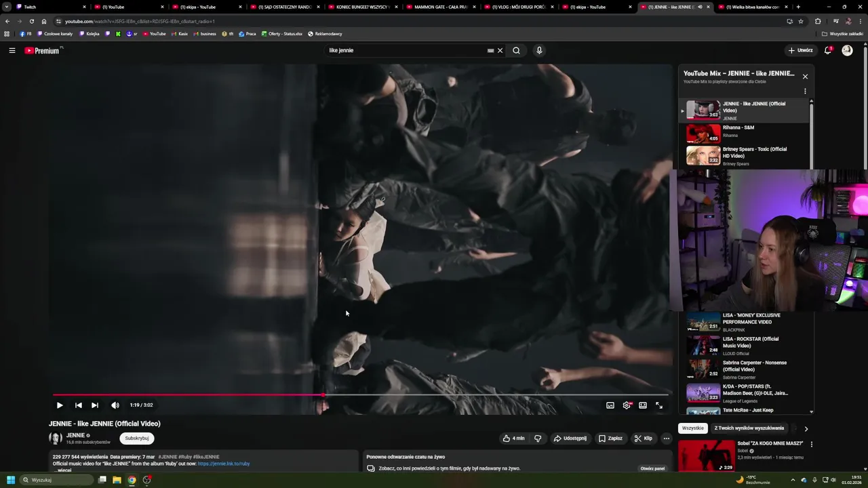868x488 pixels.
Task: Open the live chat replay panel
Action: click(652, 468)
